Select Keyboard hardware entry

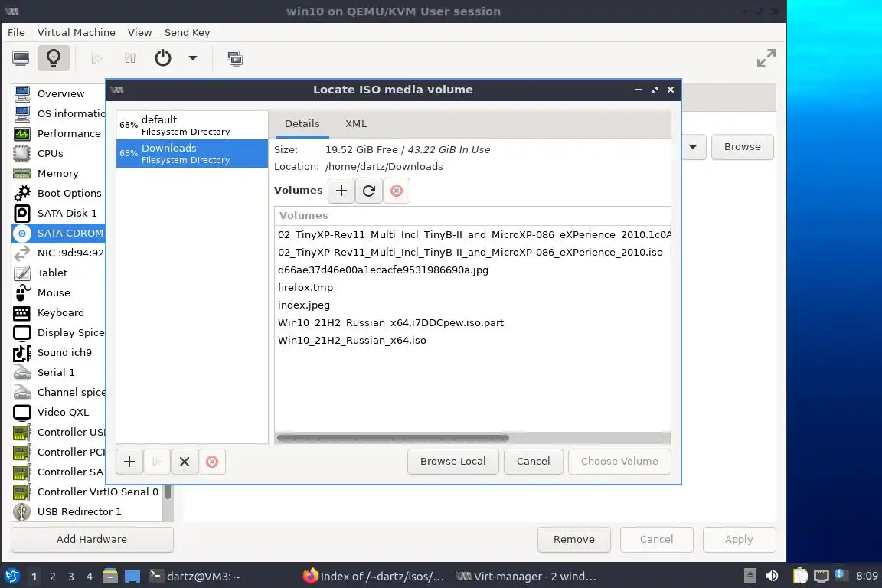[x=58, y=313]
